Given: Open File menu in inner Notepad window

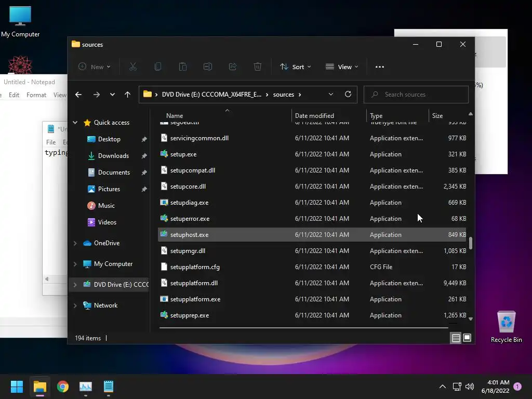Looking at the screenshot, I should (x=51, y=142).
